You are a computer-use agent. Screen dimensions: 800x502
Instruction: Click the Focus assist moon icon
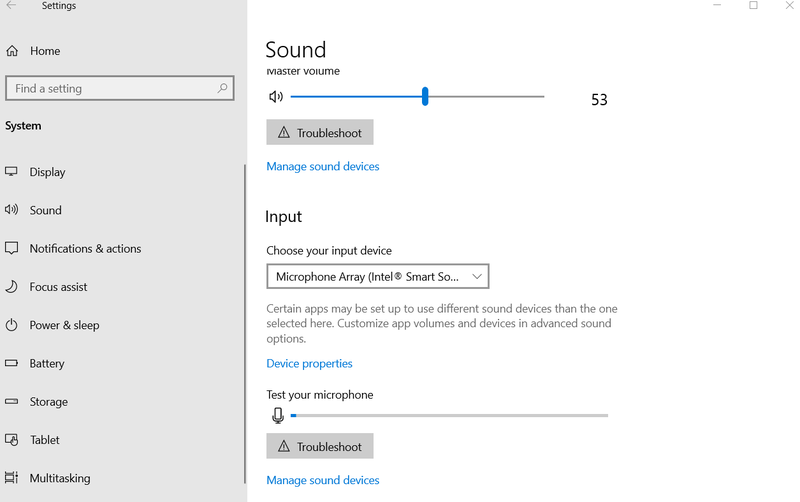11,287
